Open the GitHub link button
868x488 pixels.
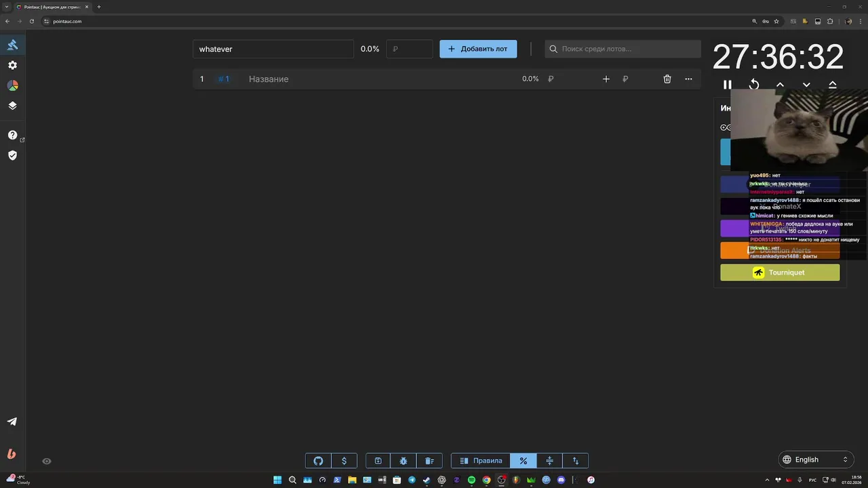pyautogui.click(x=318, y=461)
